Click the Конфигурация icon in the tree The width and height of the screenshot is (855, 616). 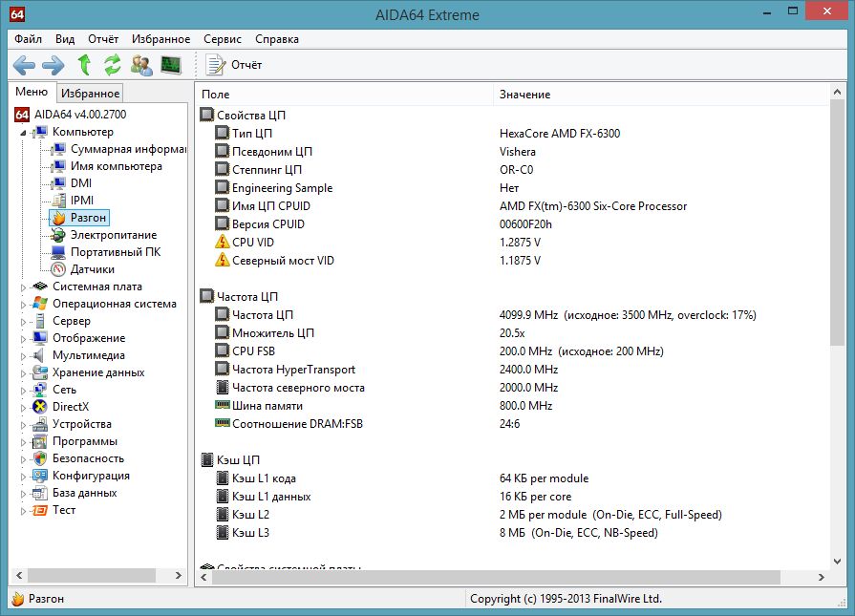[40, 476]
